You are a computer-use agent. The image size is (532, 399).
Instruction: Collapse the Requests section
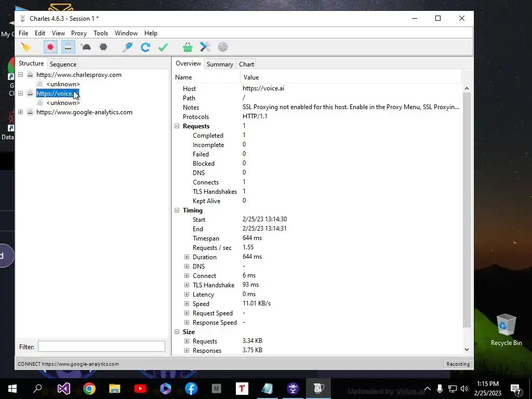pyautogui.click(x=177, y=126)
